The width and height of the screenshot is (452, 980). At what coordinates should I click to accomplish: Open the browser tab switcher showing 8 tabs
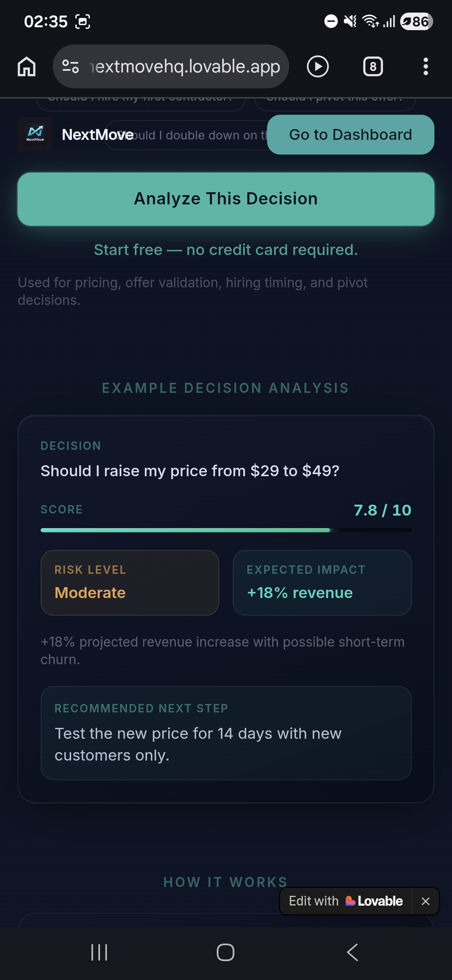tap(373, 66)
